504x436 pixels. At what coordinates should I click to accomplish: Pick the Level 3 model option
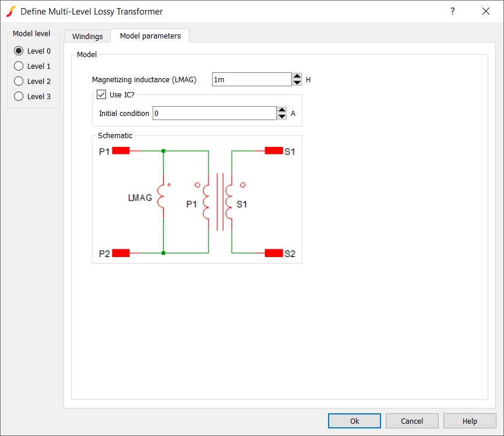(x=19, y=96)
